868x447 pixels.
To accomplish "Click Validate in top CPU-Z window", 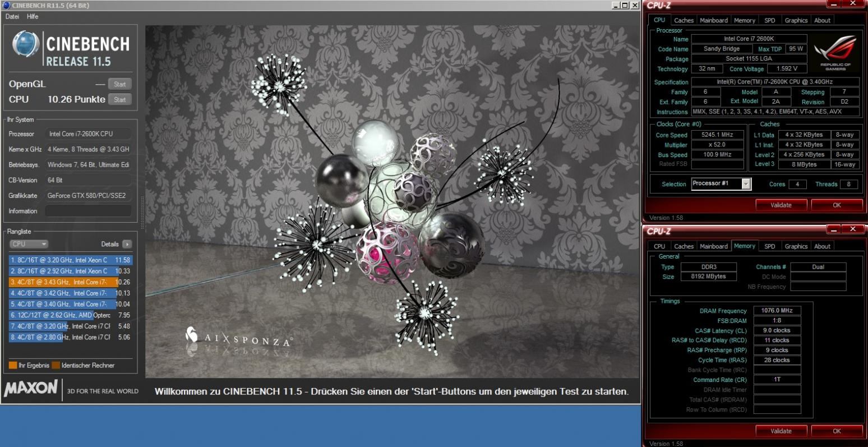I will 781,205.
